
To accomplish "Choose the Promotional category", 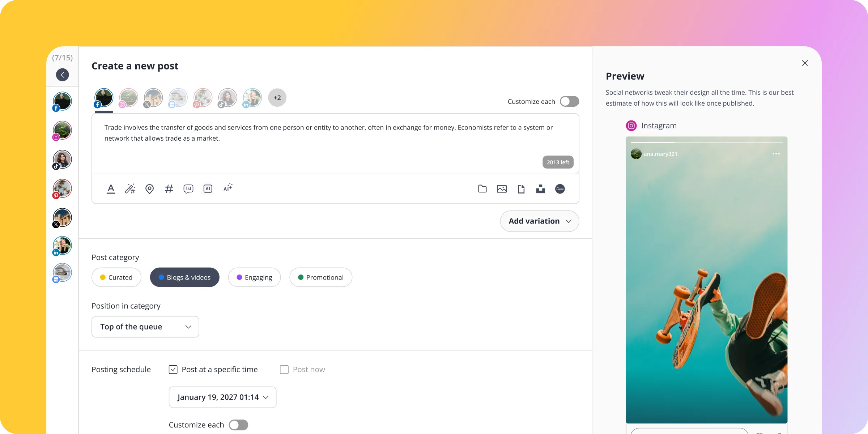I will (x=321, y=277).
